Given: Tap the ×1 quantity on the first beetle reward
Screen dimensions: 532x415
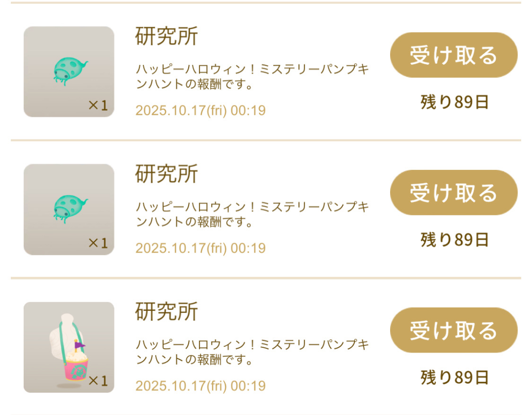Looking at the screenshot, I should [x=98, y=106].
